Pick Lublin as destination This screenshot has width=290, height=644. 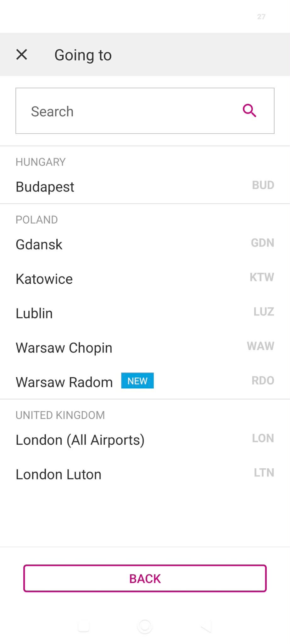(x=145, y=313)
